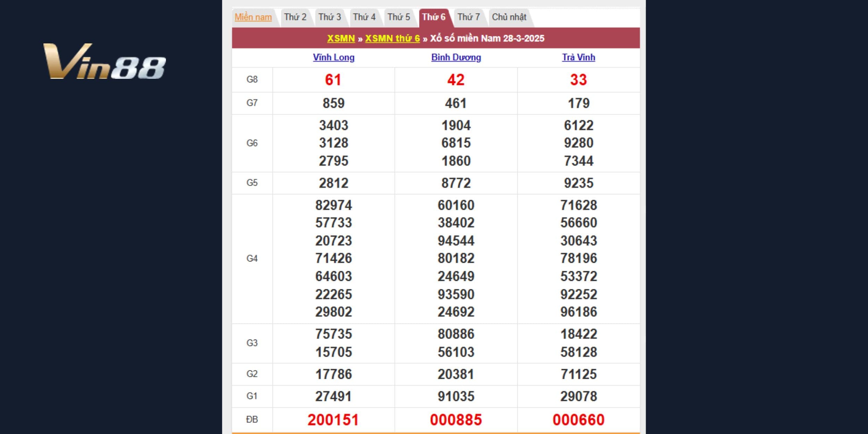Click G4 result 82974
The width and height of the screenshot is (868, 434).
coord(334,205)
